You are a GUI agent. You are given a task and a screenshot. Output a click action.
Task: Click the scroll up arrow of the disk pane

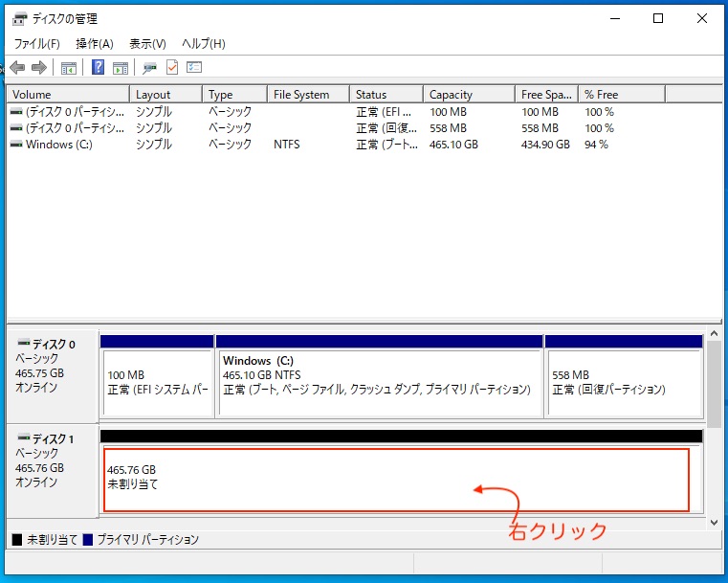(x=714, y=333)
